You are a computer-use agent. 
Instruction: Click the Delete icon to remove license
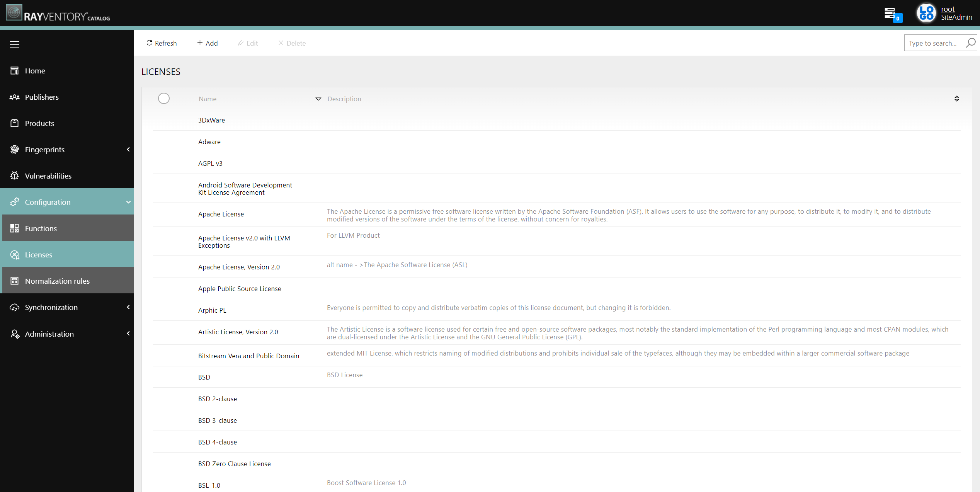tap(292, 43)
